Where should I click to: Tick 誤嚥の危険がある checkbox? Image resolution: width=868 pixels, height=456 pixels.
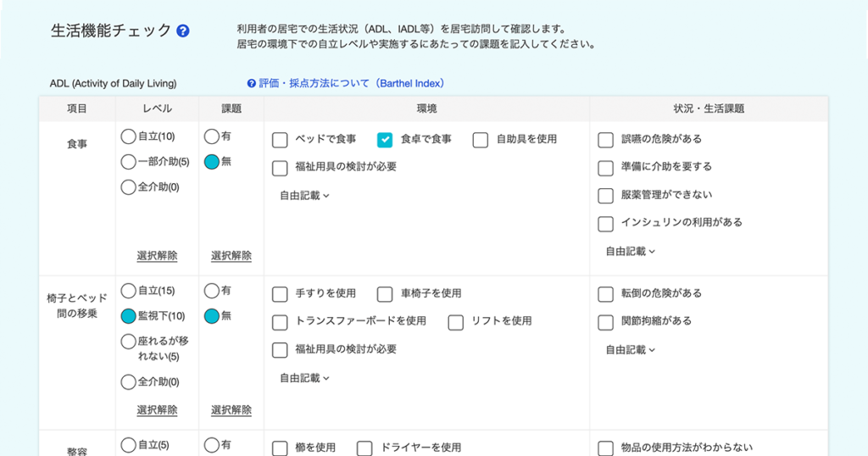click(x=605, y=140)
